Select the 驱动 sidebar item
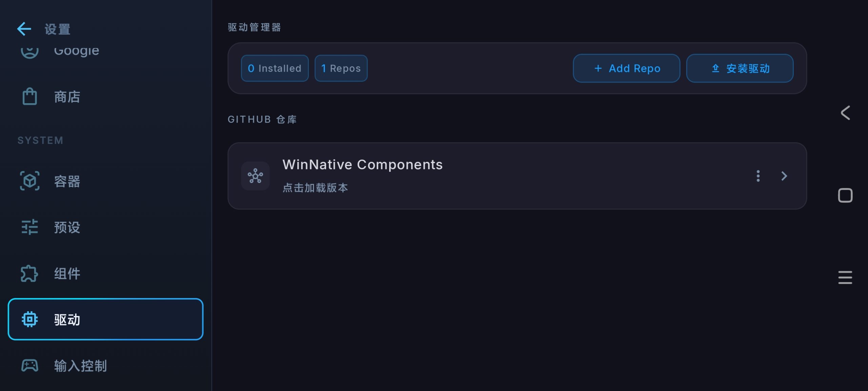Viewport: 868px width, 391px height. 105,319
